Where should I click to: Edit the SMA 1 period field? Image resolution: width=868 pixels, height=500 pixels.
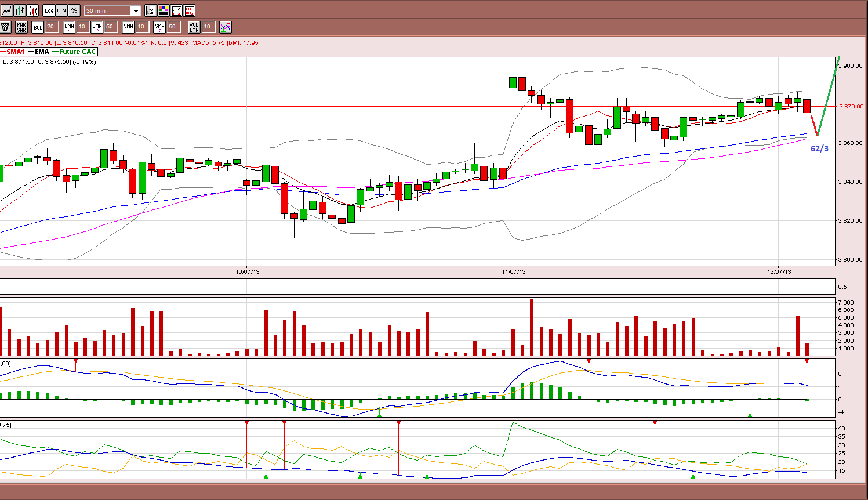click(x=141, y=27)
